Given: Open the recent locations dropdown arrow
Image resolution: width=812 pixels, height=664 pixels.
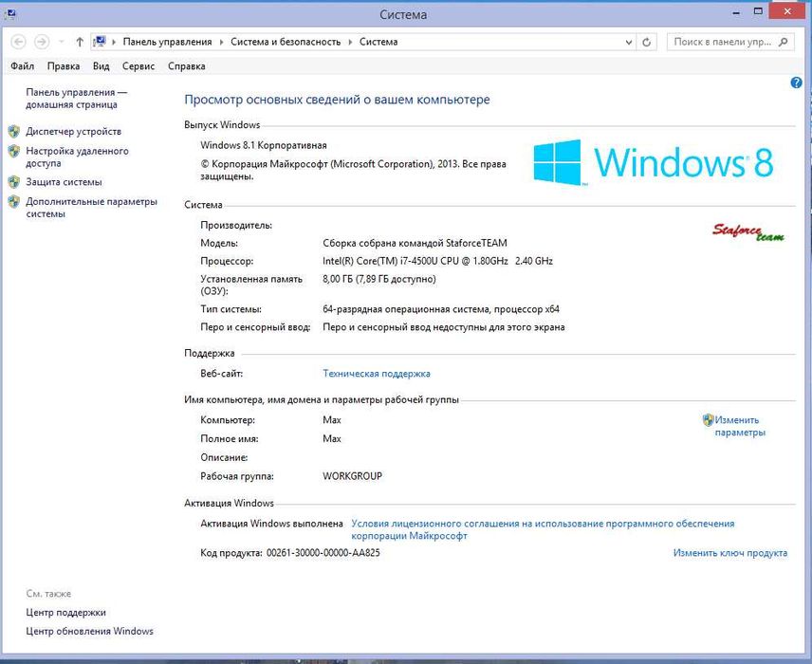Looking at the screenshot, I should (61, 42).
